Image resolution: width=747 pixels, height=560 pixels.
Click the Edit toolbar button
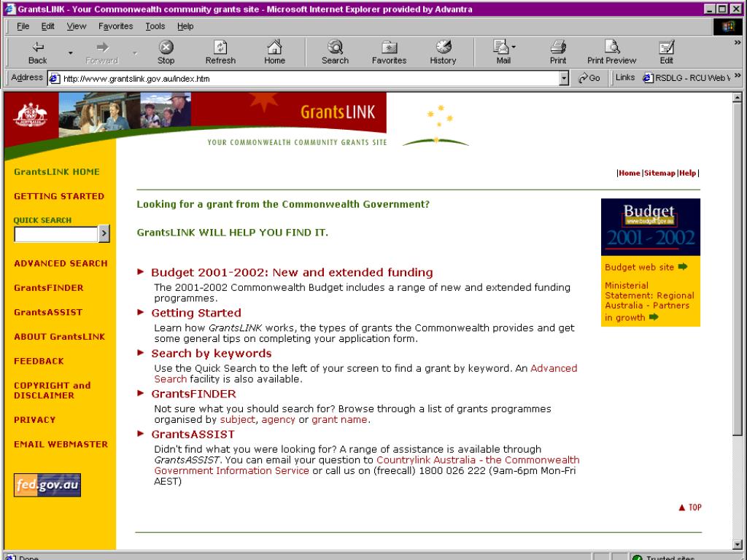pyautogui.click(x=666, y=52)
